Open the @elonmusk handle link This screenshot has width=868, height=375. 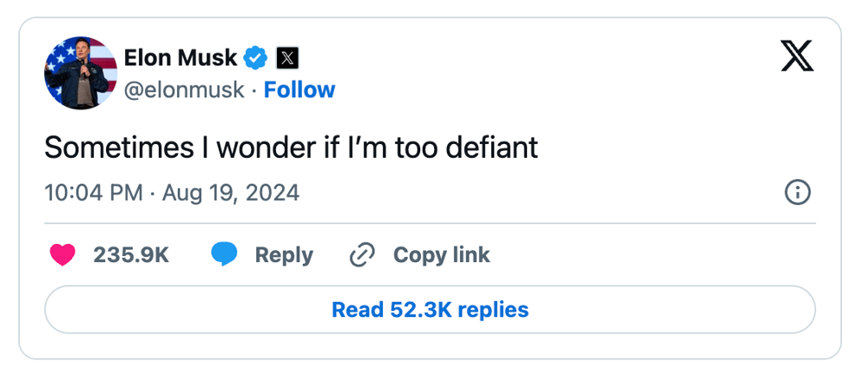tap(184, 90)
